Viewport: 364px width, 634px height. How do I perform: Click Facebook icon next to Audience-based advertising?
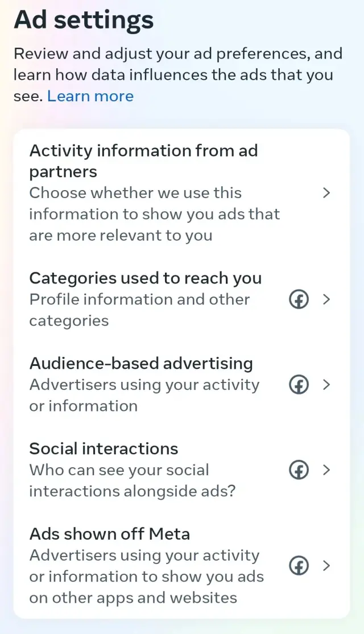(x=299, y=385)
